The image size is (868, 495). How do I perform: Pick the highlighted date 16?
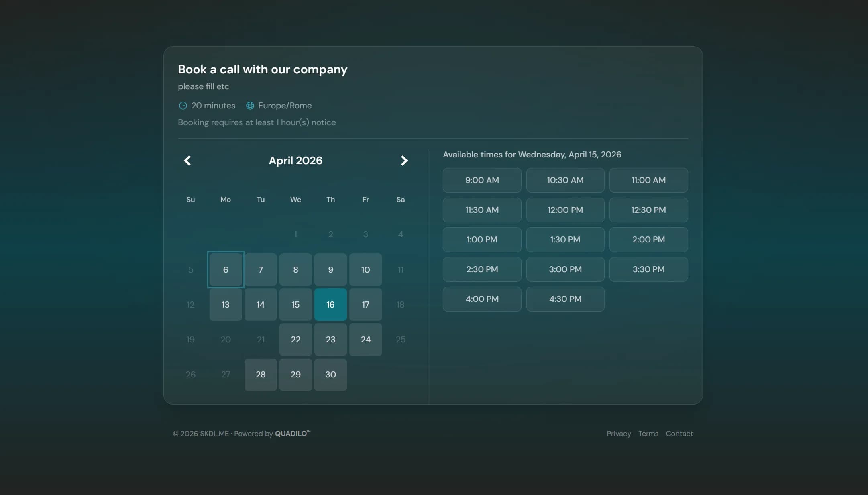pyautogui.click(x=330, y=305)
